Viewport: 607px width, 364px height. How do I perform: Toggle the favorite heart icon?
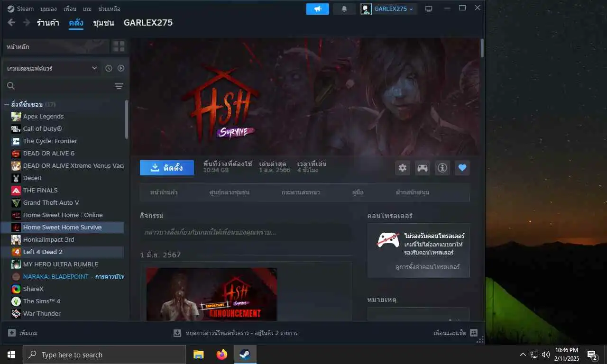pos(462,168)
